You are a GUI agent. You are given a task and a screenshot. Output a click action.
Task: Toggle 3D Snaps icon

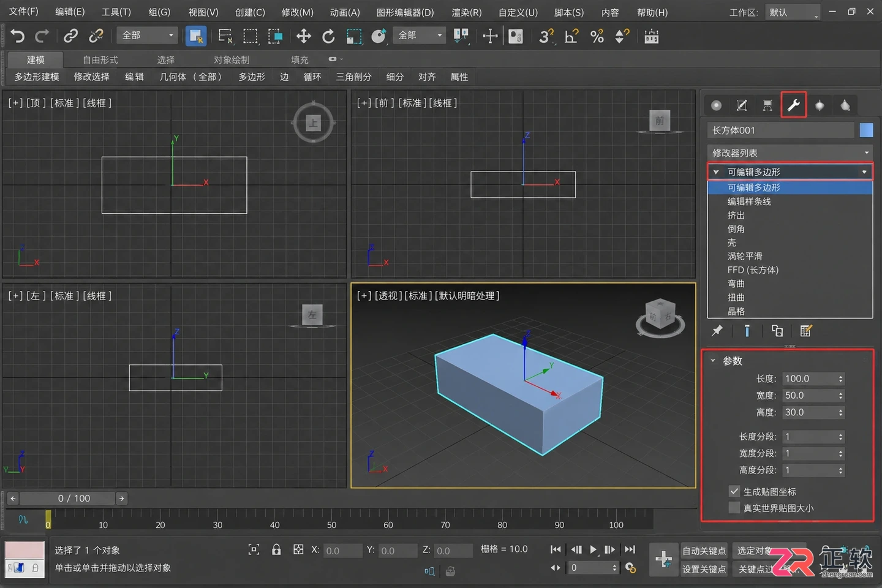[546, 36]
